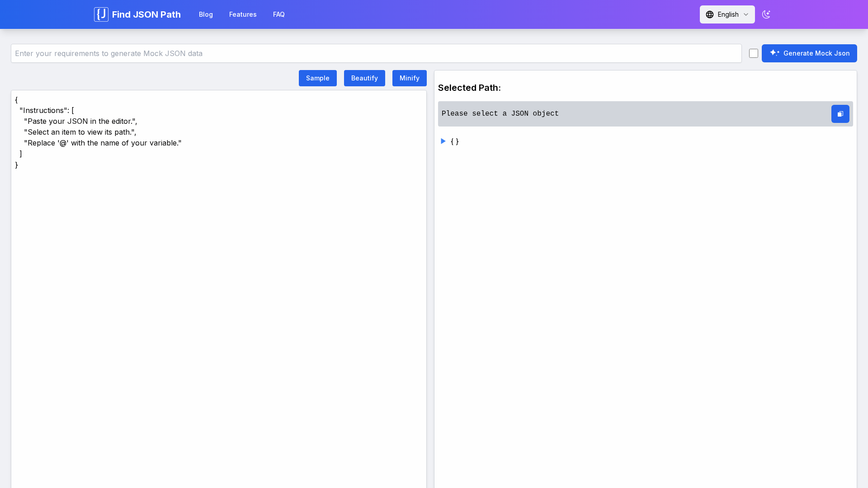Open the Blog page from the navbar

[206, 14]
